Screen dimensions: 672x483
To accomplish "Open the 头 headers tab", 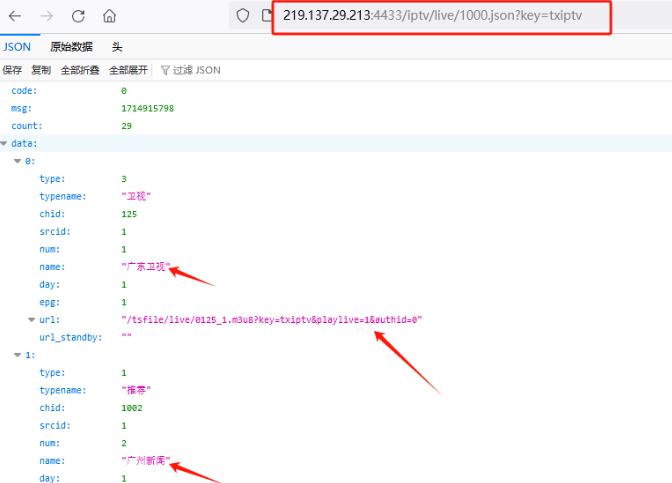I will click(117, 47).
